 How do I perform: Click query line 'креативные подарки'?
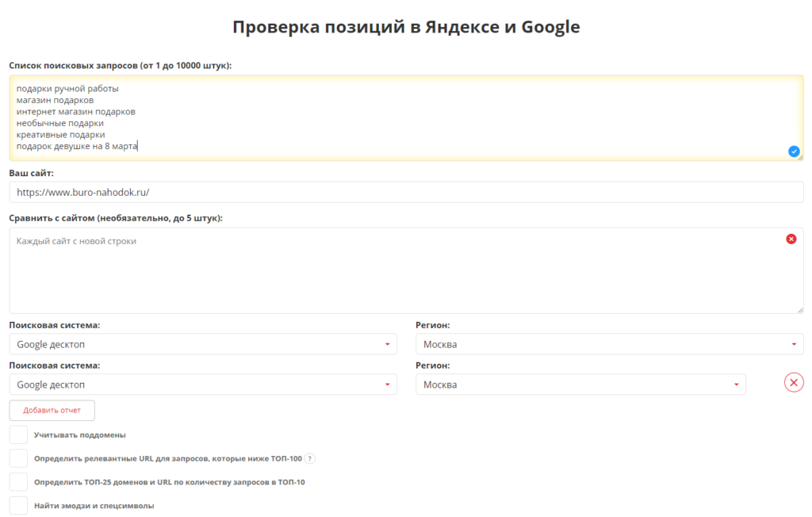pos(60,134)
